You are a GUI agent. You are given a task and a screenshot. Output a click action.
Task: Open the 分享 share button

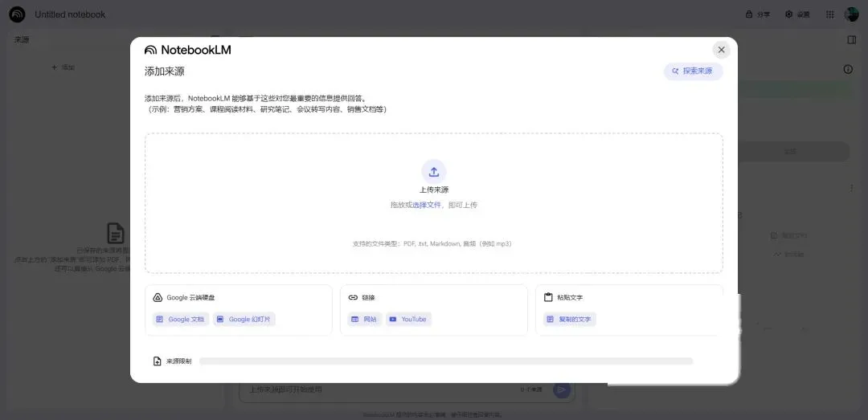point(758,14)
